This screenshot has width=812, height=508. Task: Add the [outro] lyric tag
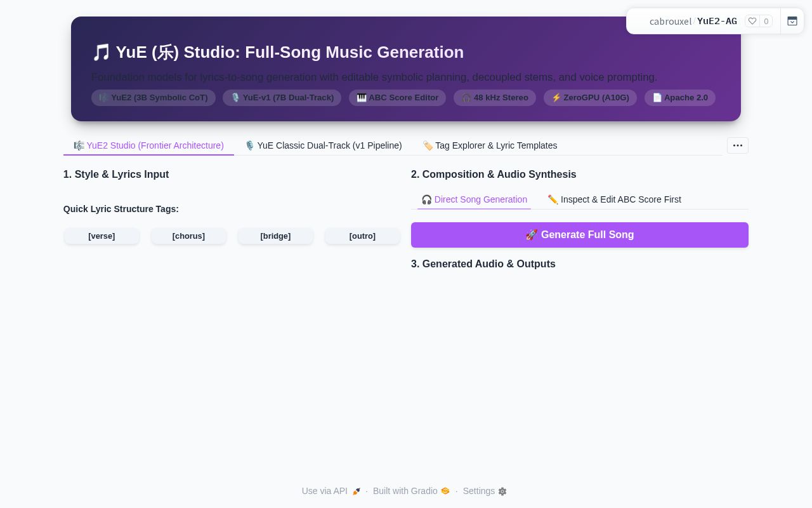362,236
